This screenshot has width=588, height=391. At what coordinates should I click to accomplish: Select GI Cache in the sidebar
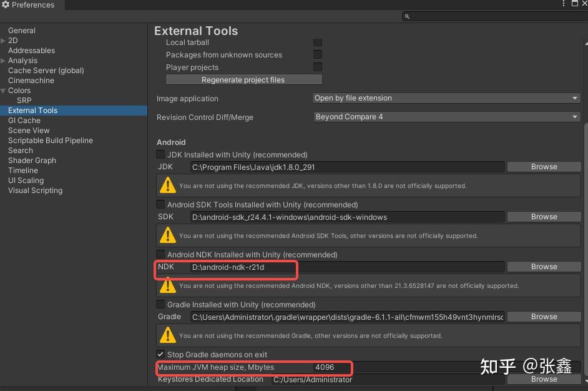tap(24, 121)
